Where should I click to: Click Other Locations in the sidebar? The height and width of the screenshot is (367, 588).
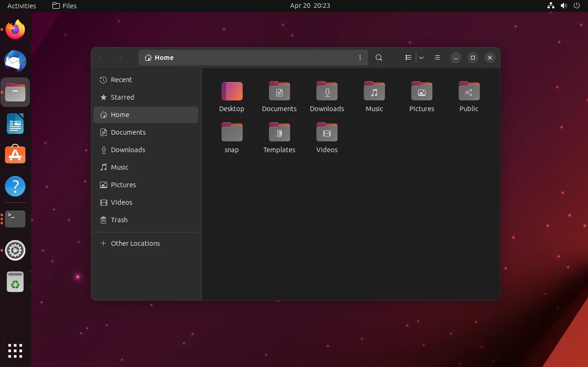(135, 243)
